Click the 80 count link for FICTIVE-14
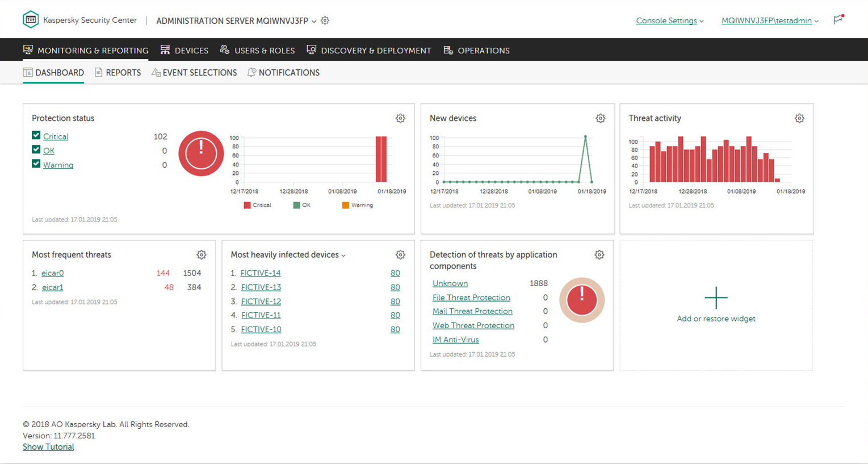 (395, 273)
